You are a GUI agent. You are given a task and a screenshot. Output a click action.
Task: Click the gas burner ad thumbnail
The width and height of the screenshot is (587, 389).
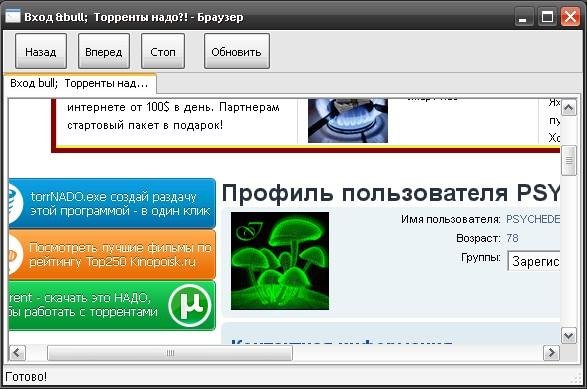pyautogui.click(x=348, y=121)
